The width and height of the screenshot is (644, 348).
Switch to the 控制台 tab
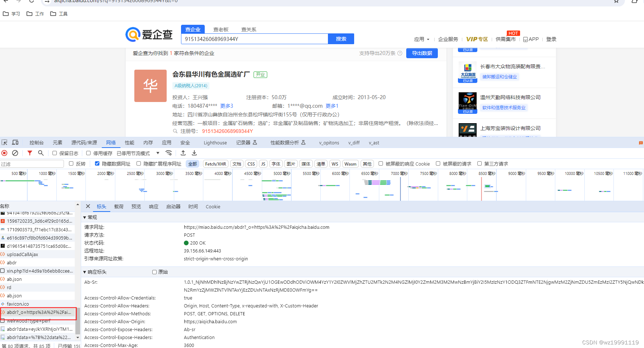37,143
